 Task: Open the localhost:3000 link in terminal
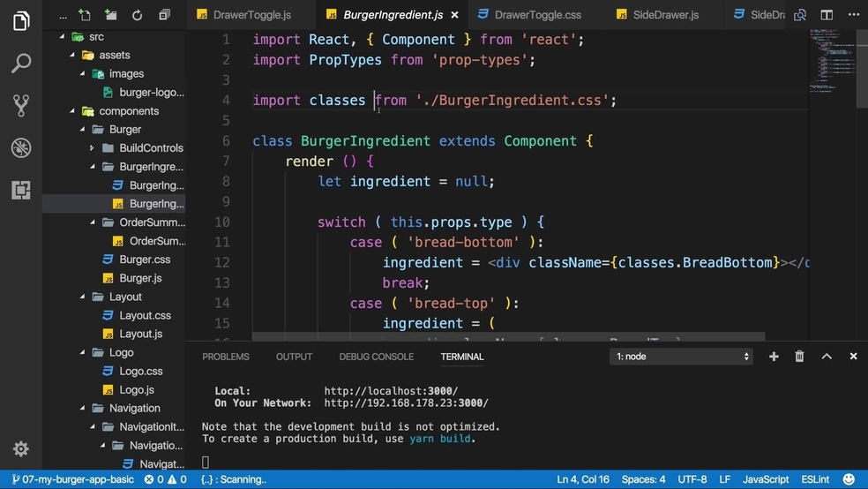(391, 391)
